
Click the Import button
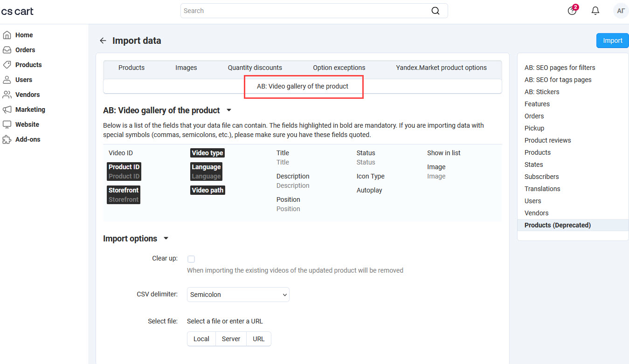(612, 41)
